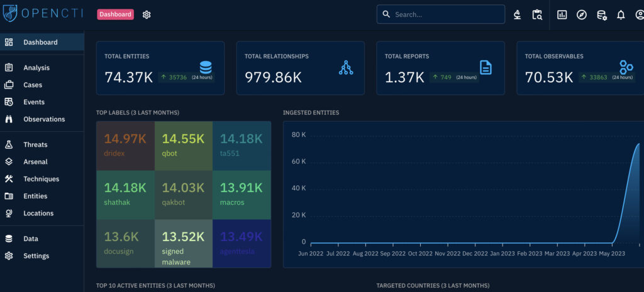Open Arsenal from the left navigation
This screenshot has height=292, width=644.
click(x=36, y=162)
